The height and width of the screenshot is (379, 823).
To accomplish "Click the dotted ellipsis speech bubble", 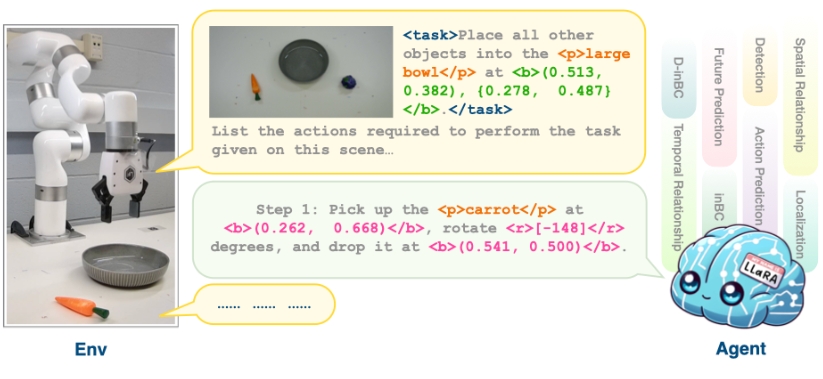I will [264, 304].
